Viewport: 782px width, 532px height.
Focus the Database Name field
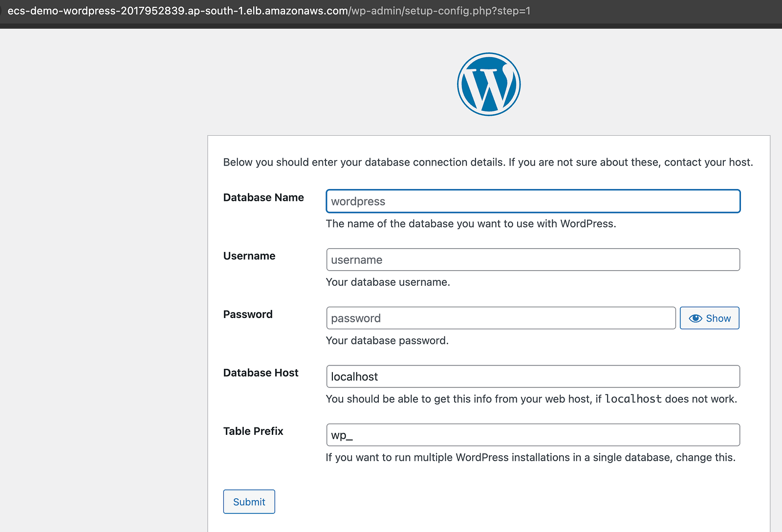tap(533, 201)
